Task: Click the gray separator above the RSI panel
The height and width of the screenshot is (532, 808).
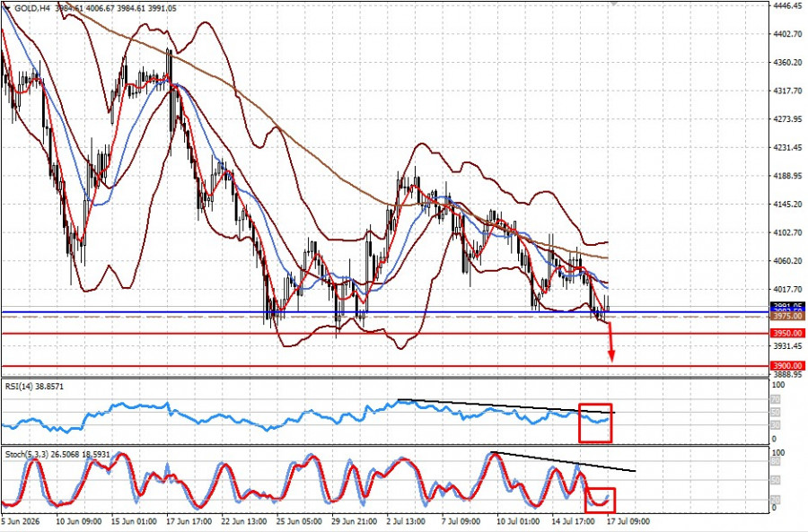Action: 385,379
